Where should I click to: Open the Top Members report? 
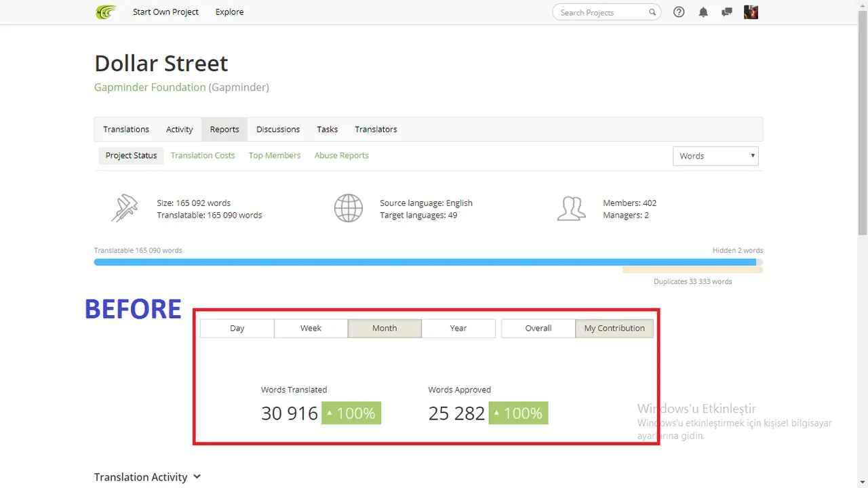pyautogui.click(x=275, y=155)
